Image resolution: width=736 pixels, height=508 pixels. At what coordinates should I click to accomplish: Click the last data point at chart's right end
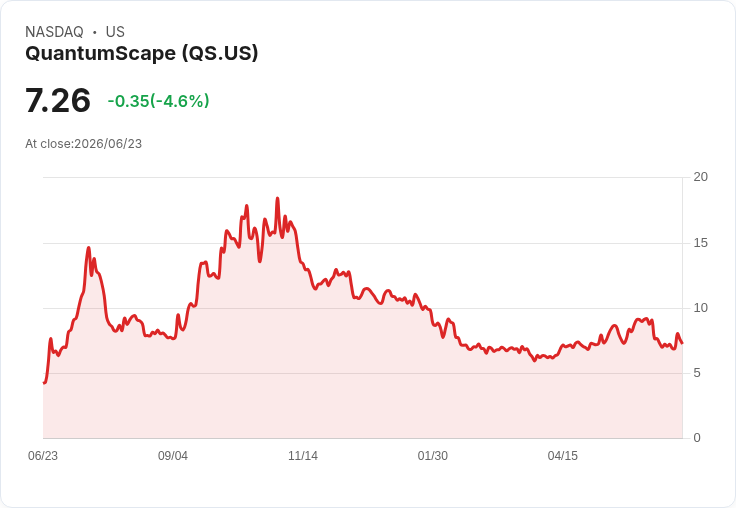tap(682, 343)
